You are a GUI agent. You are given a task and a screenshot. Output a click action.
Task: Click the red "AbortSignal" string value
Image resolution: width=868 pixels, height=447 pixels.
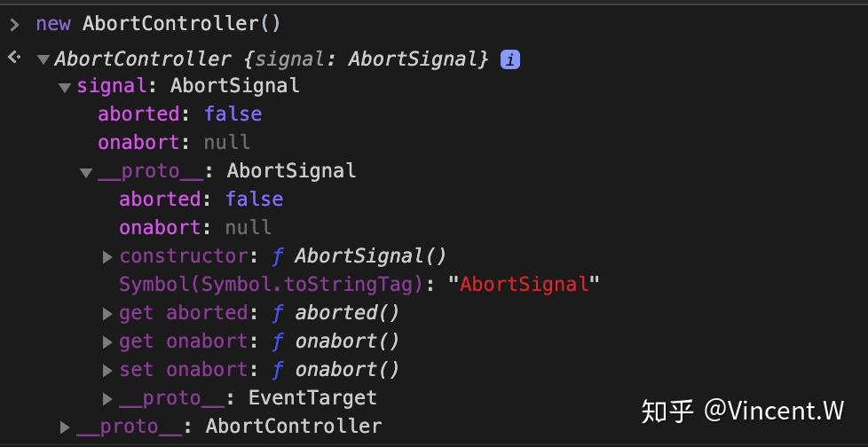pyautogui.click(x=525, y=285)
